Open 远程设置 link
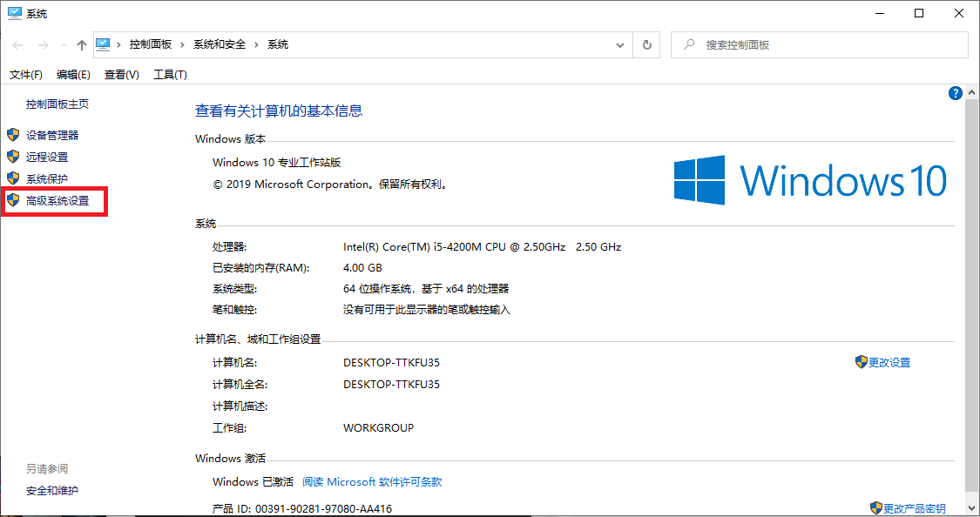Viewport: 980px width, 517px height. (47, 157)
